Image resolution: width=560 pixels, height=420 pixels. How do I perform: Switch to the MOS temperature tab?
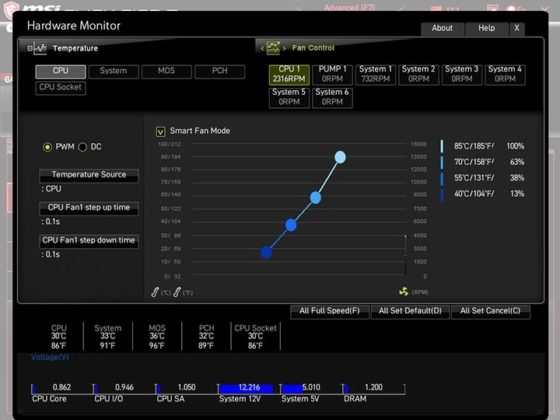(x=166, y=71)
